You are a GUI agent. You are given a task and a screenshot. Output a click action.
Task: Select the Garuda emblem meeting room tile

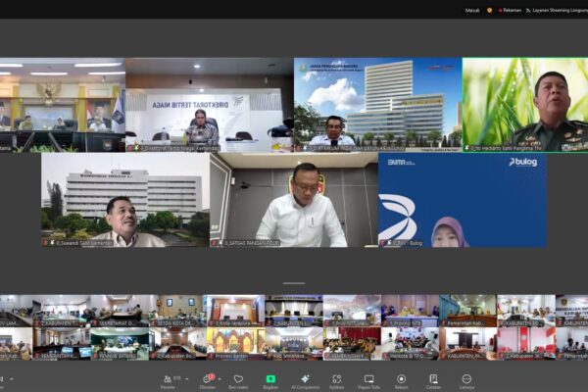pos(63,105)
